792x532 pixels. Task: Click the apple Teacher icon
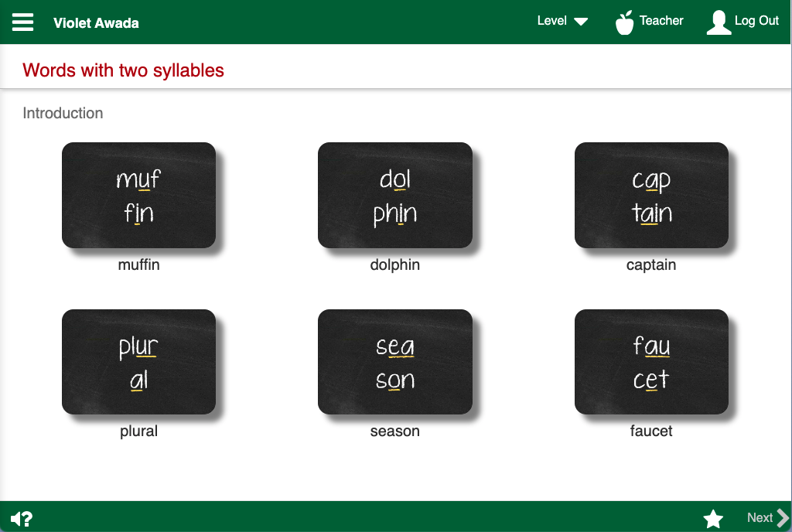[x=624, y=22]
